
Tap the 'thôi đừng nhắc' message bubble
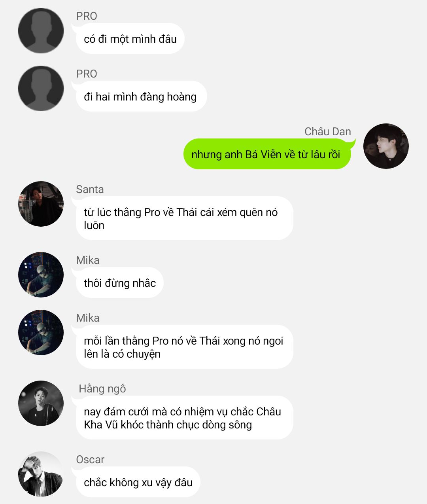coord(119,283)
